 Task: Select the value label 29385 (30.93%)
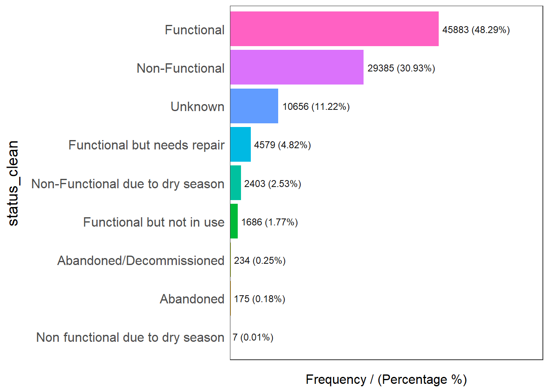(401, 68)
